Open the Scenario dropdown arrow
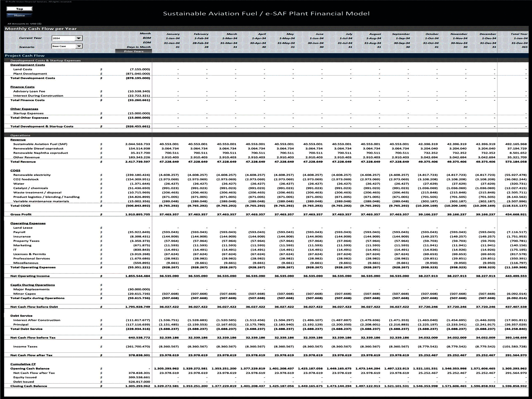This screenshot has height=399, width=532. 79,46
